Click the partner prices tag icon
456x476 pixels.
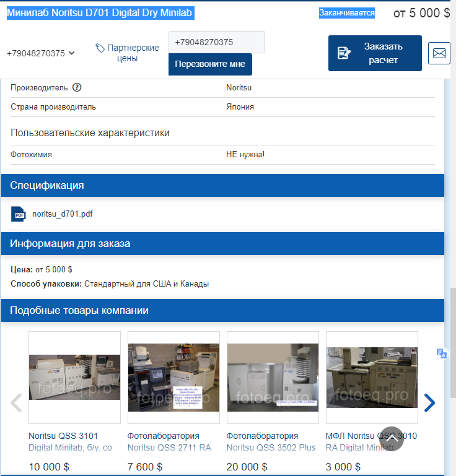coord(100,48)
